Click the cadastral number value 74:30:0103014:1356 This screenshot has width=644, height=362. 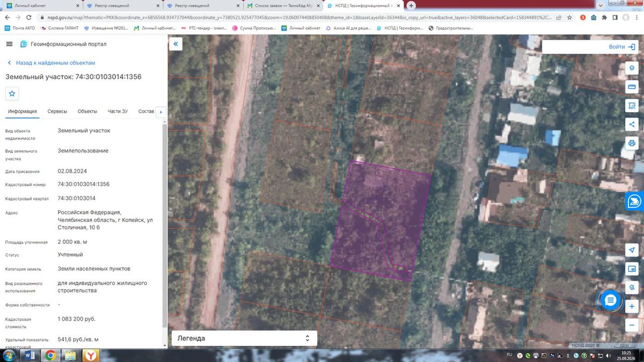[x=84, y=184]
